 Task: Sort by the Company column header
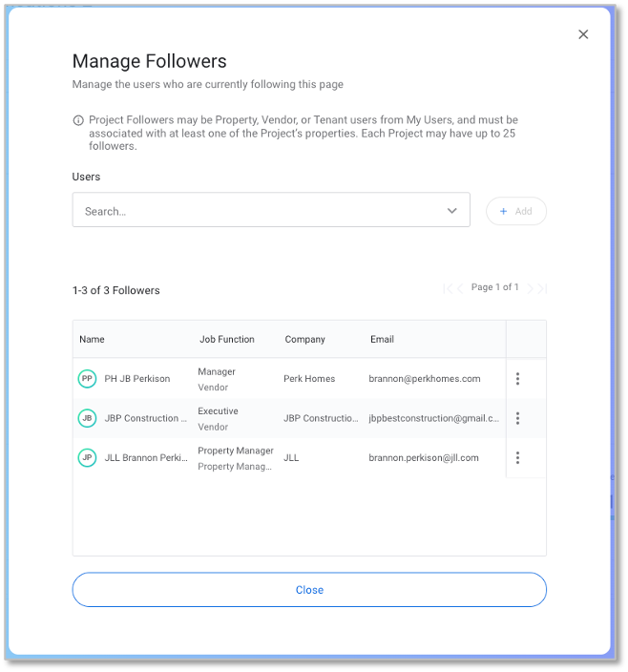[304, 339]
